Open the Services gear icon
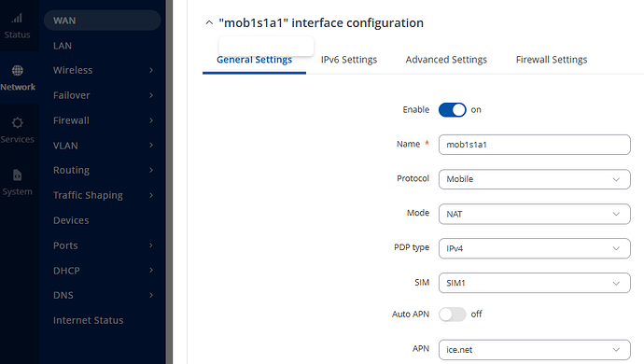This screenshot has height=364, width=644. pyautogui.click(x=17, y=122)
